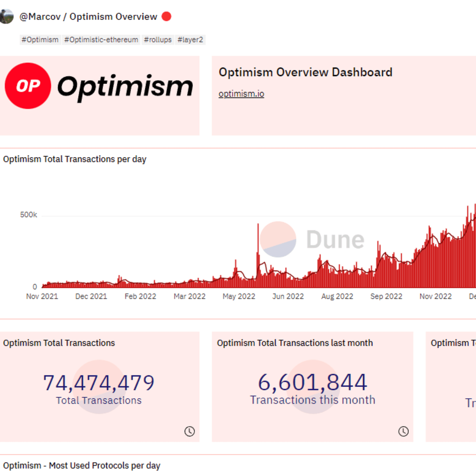Click the clock icon on Total Transactions card
Viewport: 476px width, 476px height.
pos(189,431)
